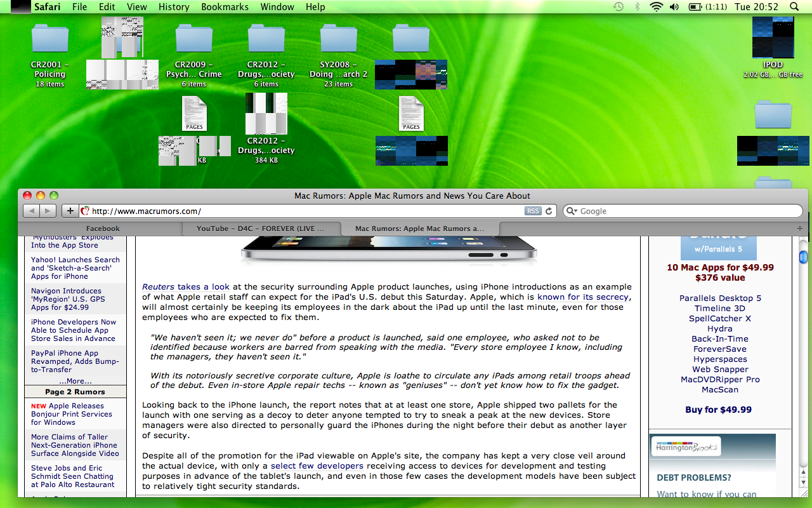Open the Edit menu
Viewport: 812px width, 508px height.
pyautogui.click(x=107, y=7)
